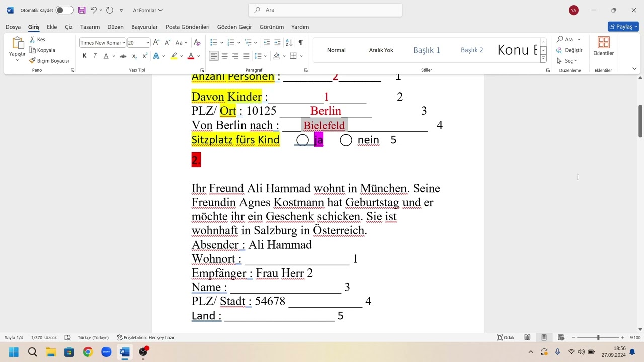644x362 pixels.
Task: Save the document with the floppy icon
Action: click(82, 10)
